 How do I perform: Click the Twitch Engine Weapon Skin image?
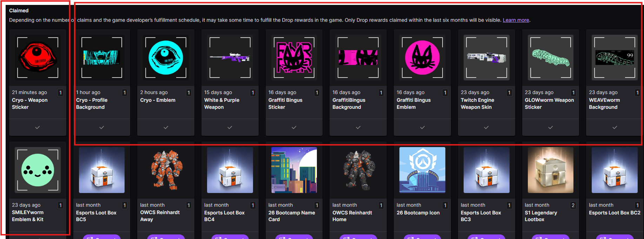pos(486,57)
